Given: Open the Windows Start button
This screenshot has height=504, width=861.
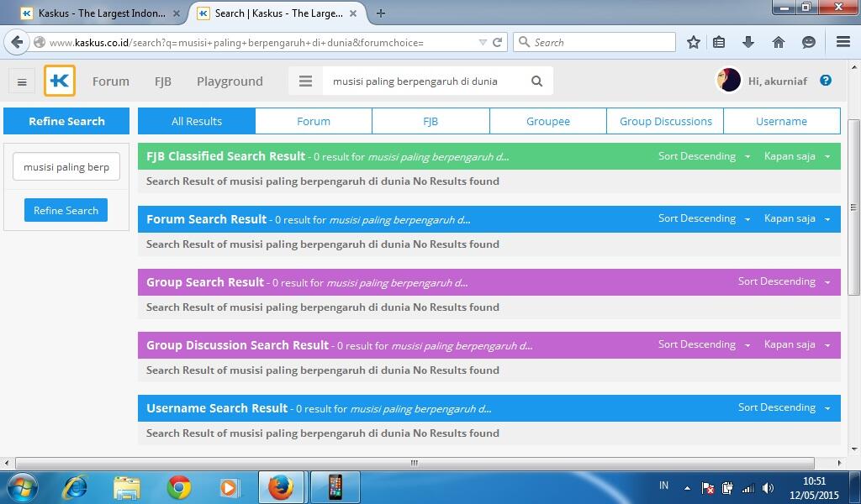Looking at the screenshot, I should click(x=21, y=487).
